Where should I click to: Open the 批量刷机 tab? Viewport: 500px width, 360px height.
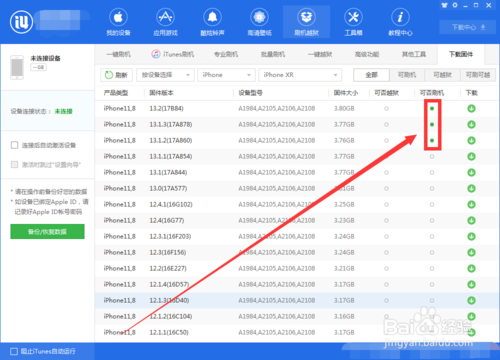coord(273,54)
